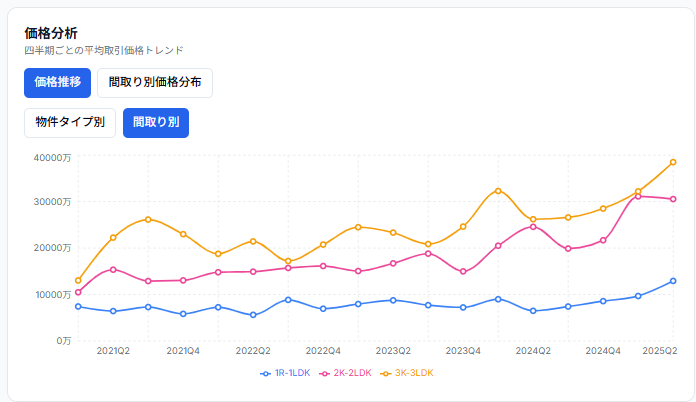The width and height of the screenshot is (696, 402).
Task: Click orange 3K-3LDK point at 2023Q4
Action: coord(463,226)
